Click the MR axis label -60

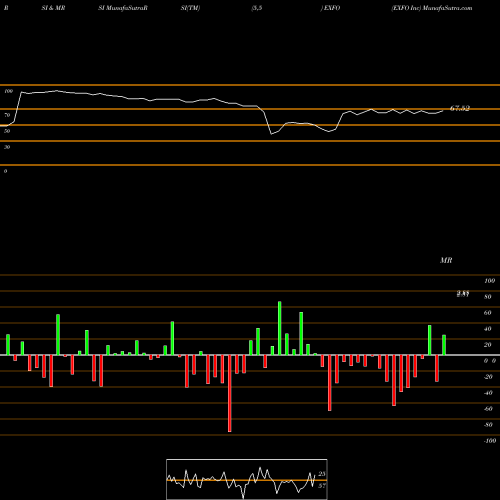point(488,409)
